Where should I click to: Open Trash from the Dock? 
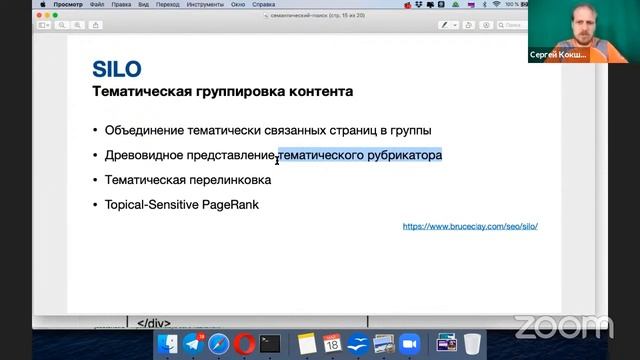click(472, 344)
